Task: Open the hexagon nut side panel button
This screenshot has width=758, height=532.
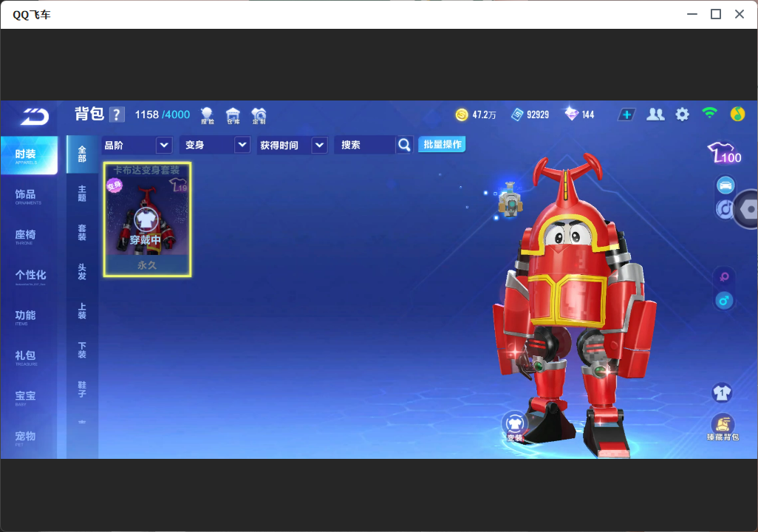Action: point(748,209)
